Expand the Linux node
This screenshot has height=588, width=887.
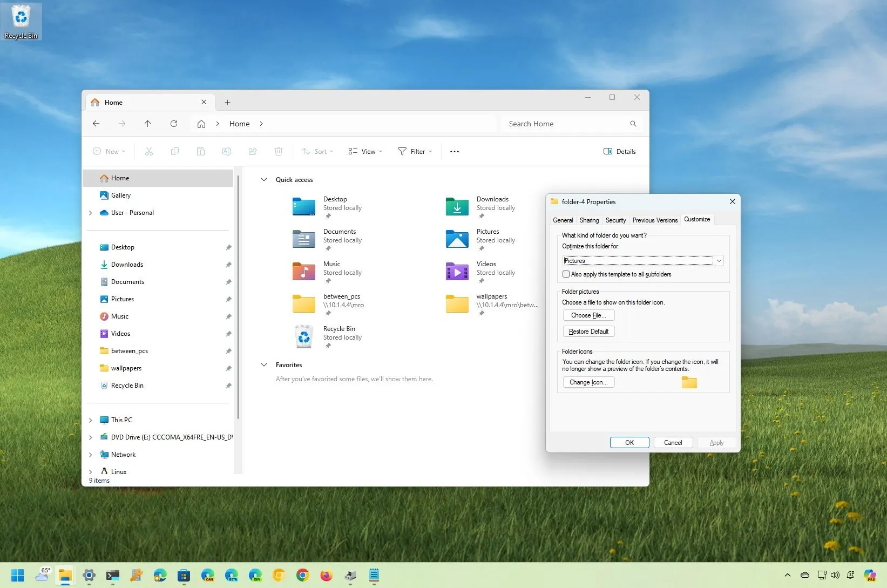click(x=91, y=472)
